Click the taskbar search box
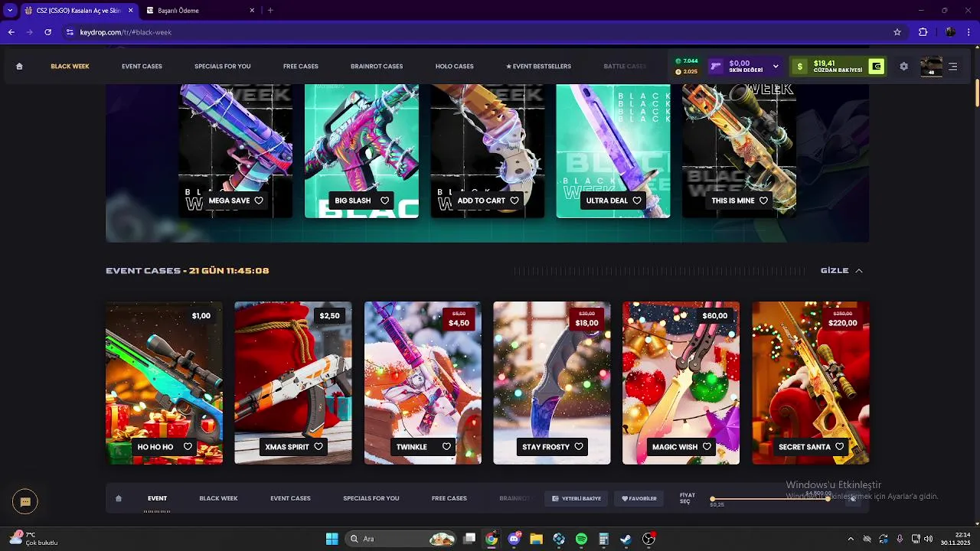 coord(400,539)
